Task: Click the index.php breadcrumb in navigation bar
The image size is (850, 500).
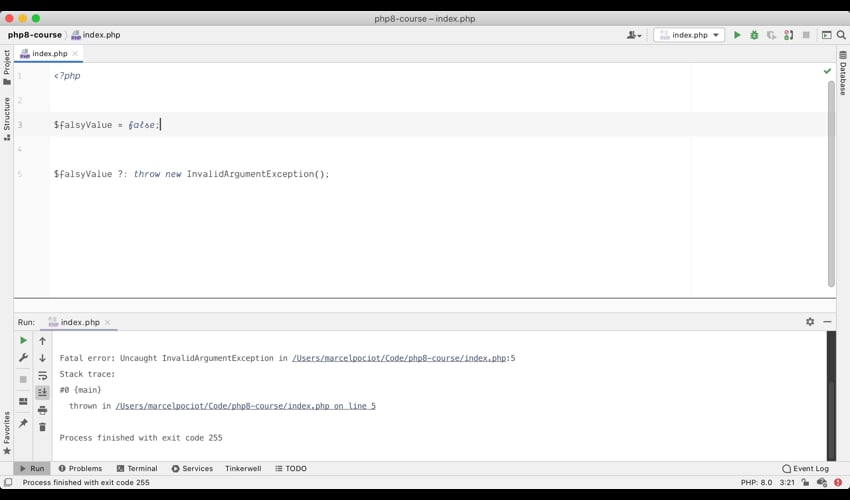Action: coord(96,35)
